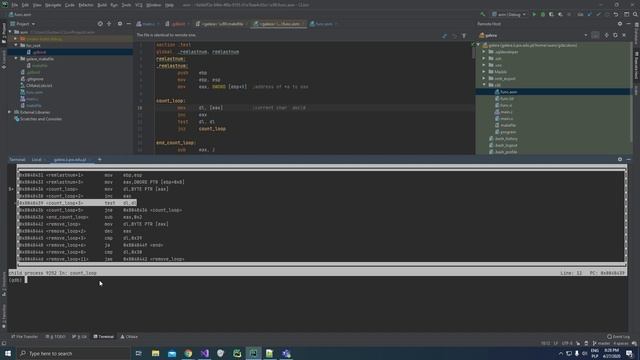Collapse the galera_makefile folder
This screenshot has width=640, height=360.
[x=16, y=59]
